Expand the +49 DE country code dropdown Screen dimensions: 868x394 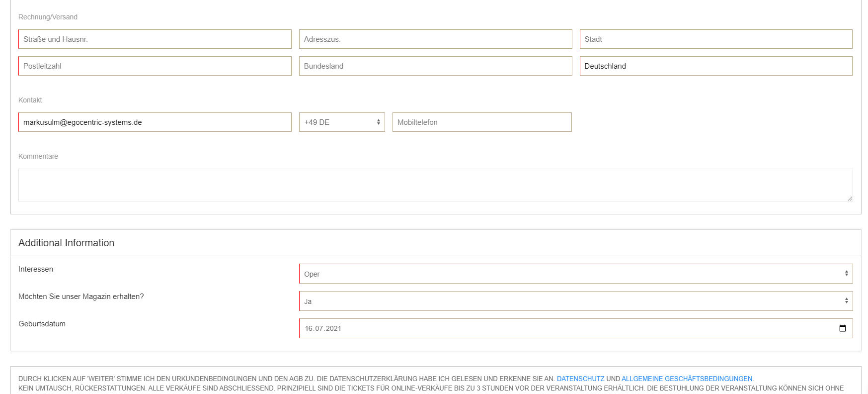pos(342,122)
